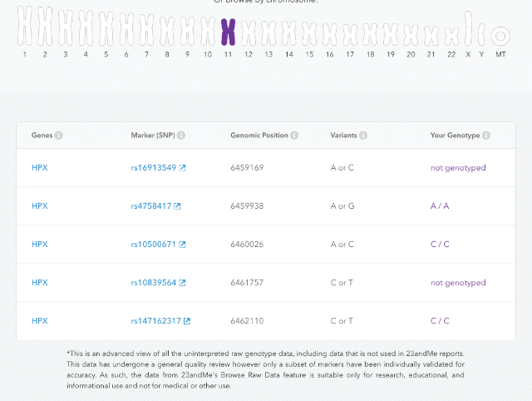Choose the Y chromosome icon
The image size is (532, 401).
click(x=481, y=34)
